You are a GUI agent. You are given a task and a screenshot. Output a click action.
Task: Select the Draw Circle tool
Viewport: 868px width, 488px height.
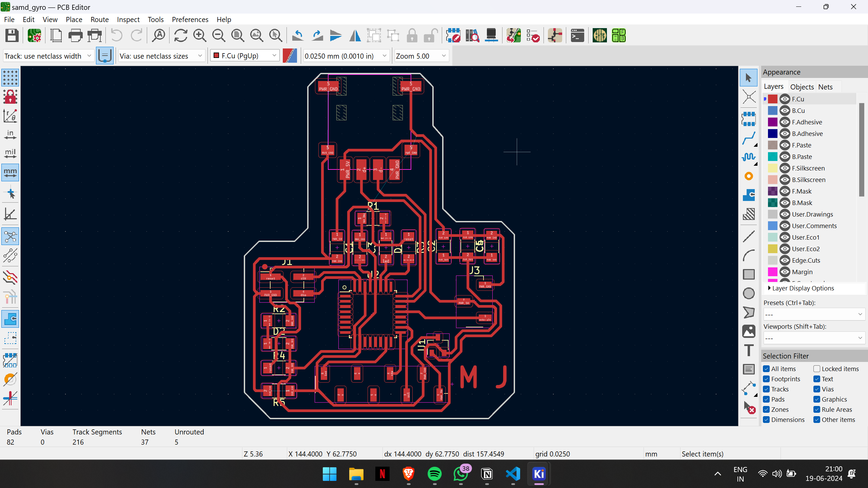point(749,293)
